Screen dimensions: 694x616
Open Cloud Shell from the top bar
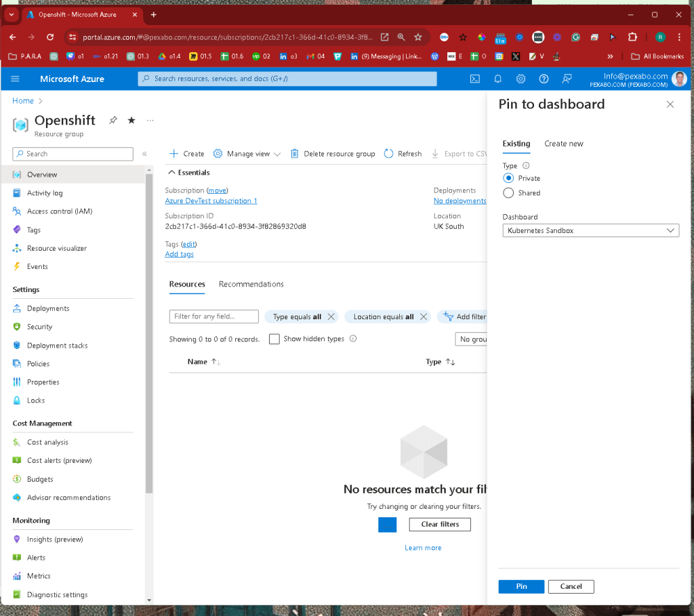point(475,79)
